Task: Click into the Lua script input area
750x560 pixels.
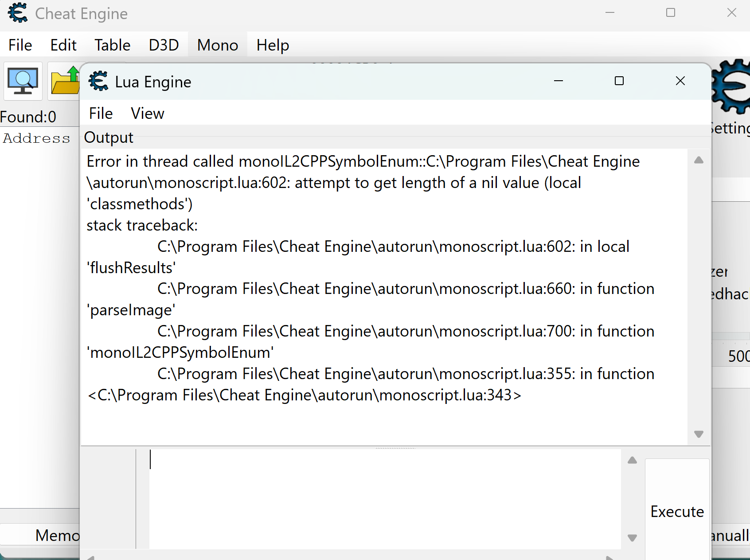Action: click(x=385, y=499)
